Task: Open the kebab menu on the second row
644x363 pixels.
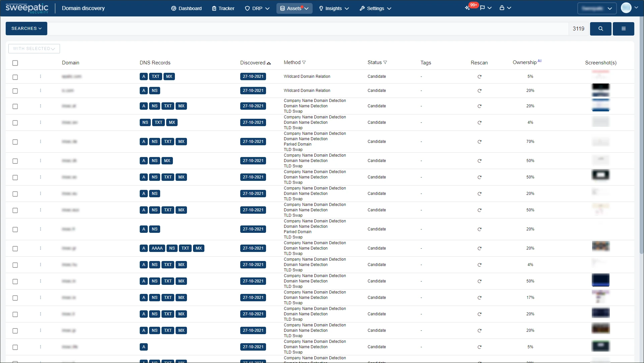Action: (x=40, y=91)
